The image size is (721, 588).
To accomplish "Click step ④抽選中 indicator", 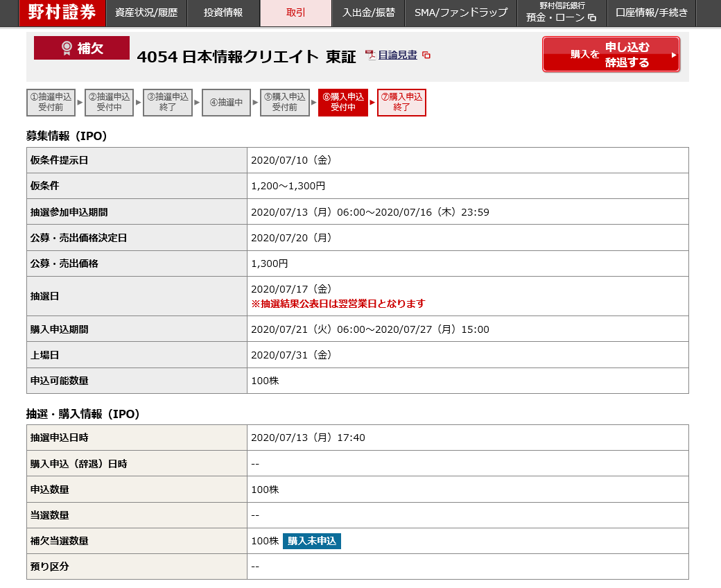I will [226, 102].
